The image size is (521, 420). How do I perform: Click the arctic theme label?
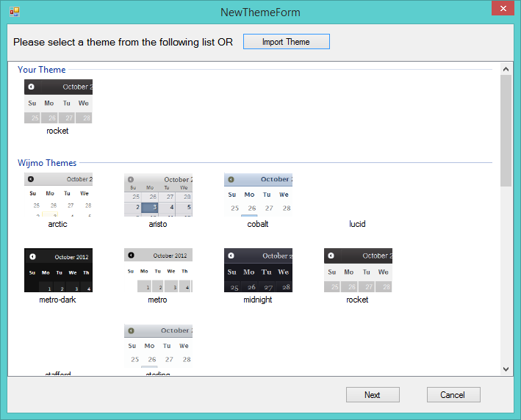pos(57,224)
